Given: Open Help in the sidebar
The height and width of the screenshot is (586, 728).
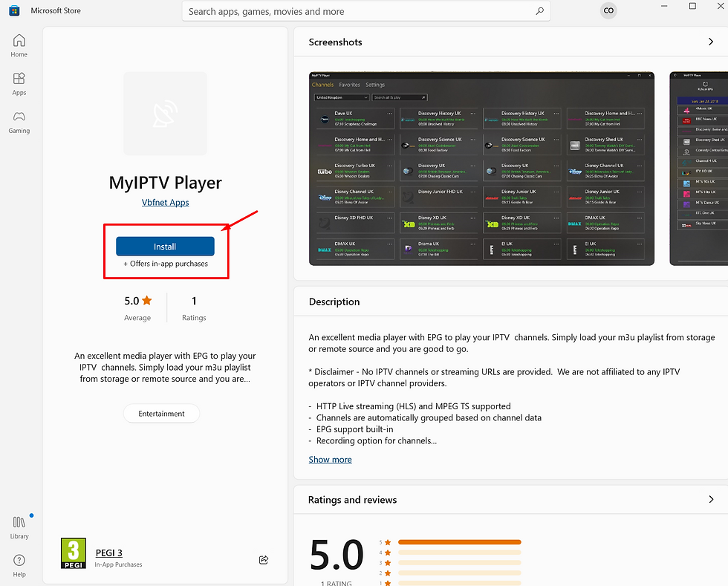Looking at the screenshot, I should (19, 565).
